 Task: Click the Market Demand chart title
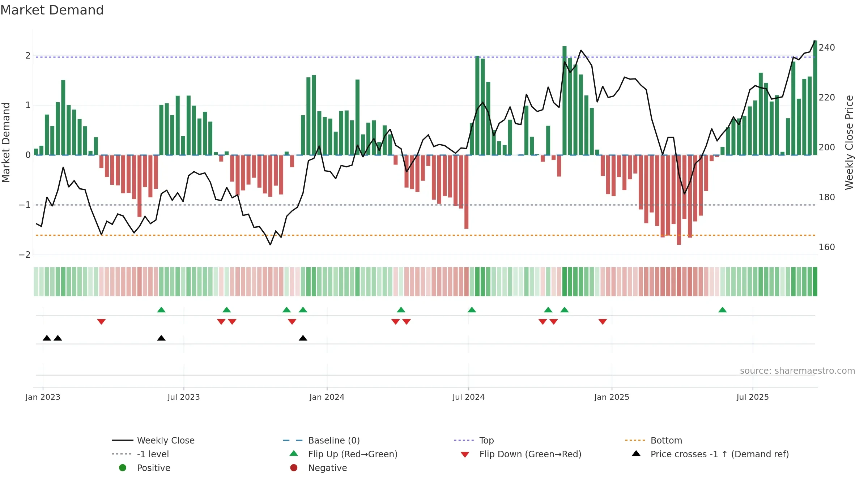pos(52,10)
